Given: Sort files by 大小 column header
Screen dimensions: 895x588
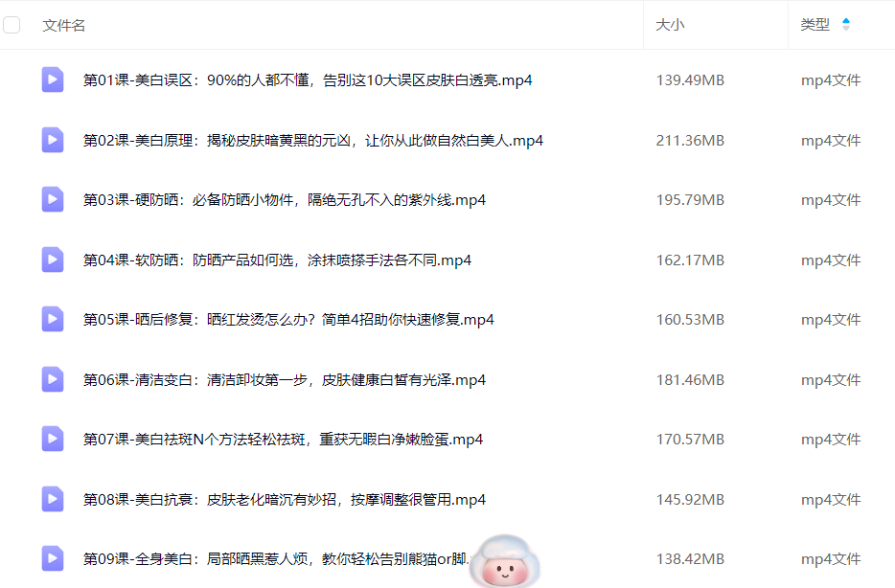Looking at the screenshot, I should (x=670, y=25).
